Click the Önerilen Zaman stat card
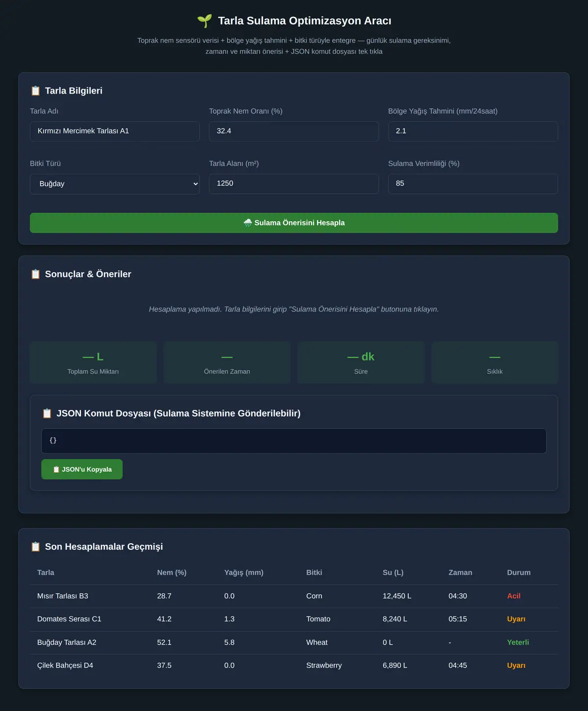The height and width of the screenshot is (711, 588). click(227, 362)
